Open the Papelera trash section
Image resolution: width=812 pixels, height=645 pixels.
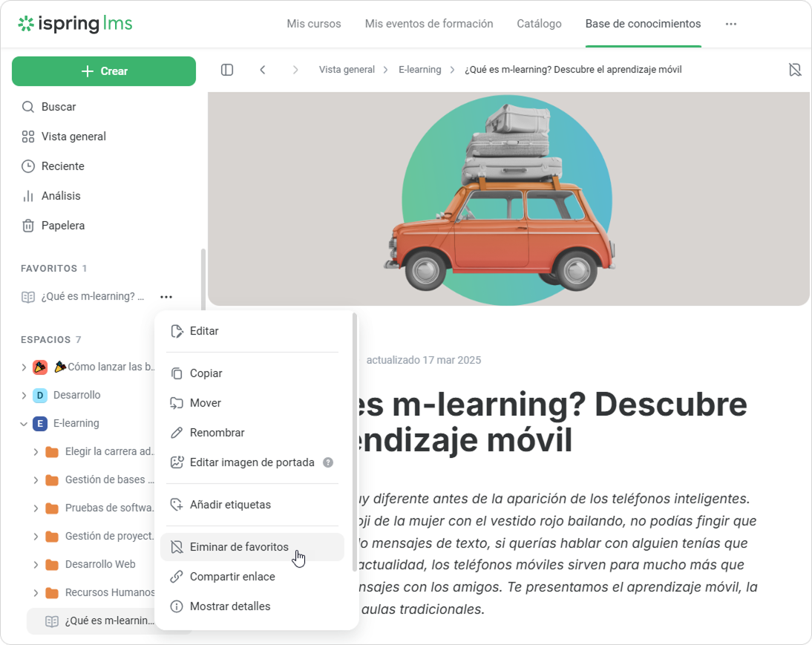(62, 226)
